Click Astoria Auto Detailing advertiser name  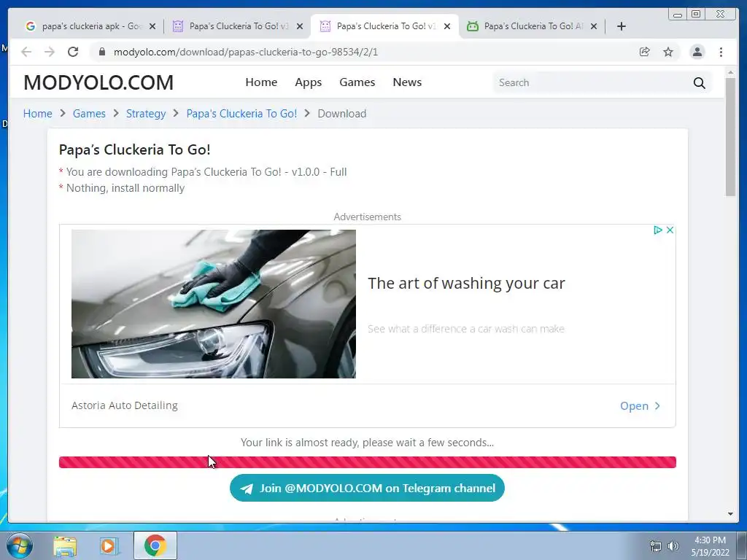pyautogui.click(x=124, y=405)
